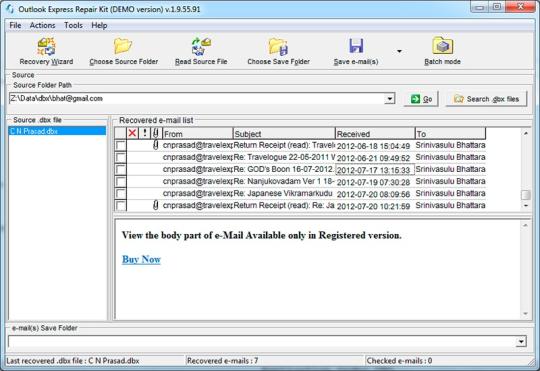Image resolution: width=540 pixels, height=371 pixels.
Task: Sort list by From column header
Action: (x=198, y=133)
